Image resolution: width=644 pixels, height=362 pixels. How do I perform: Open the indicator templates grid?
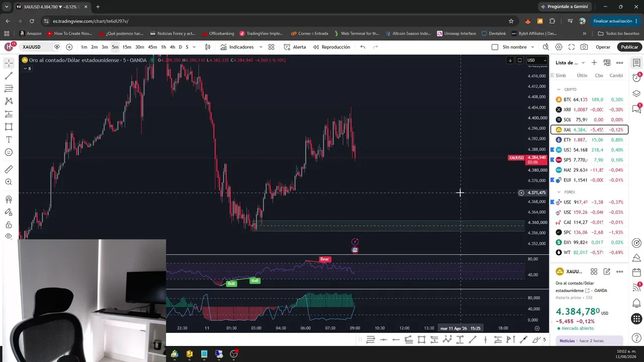[x=271, y=47]
